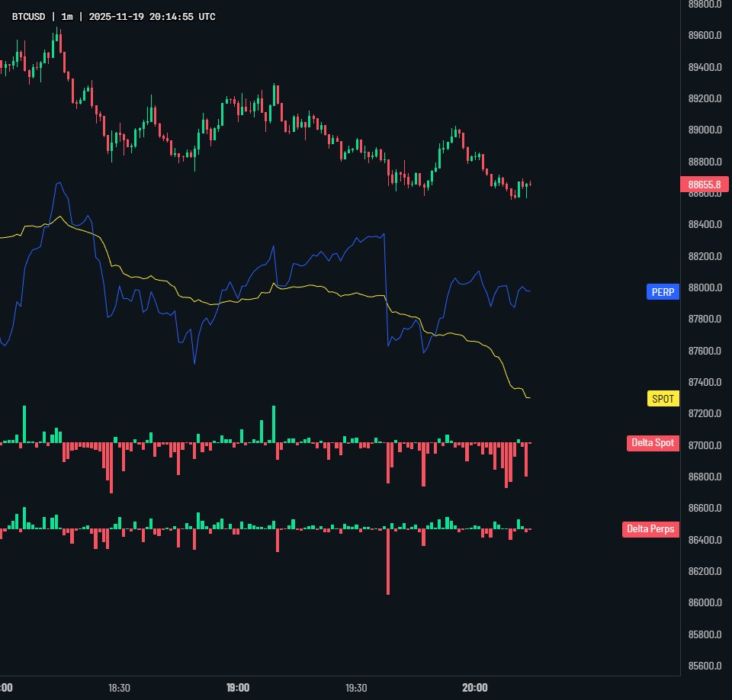Select the 19:30 time axis label

(356, 687)
